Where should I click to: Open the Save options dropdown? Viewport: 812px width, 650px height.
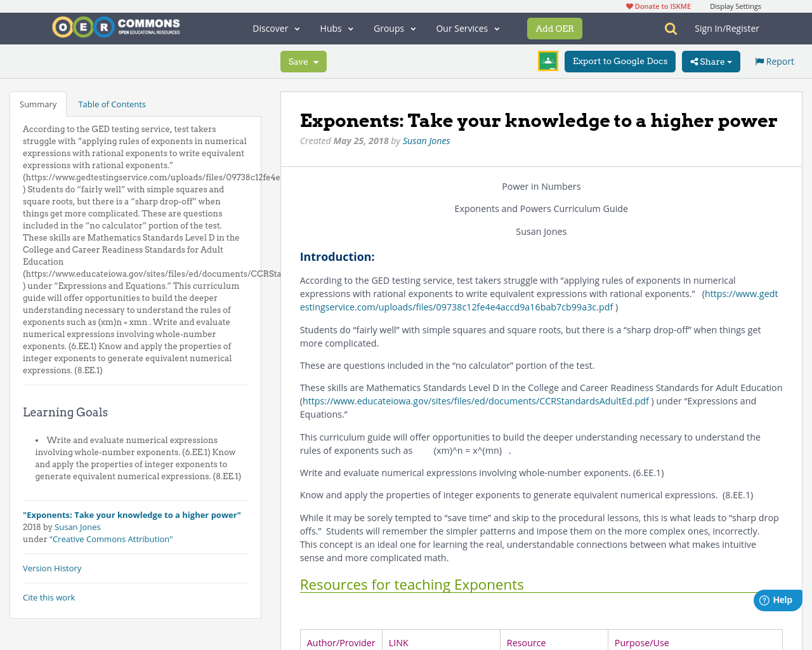317,60
